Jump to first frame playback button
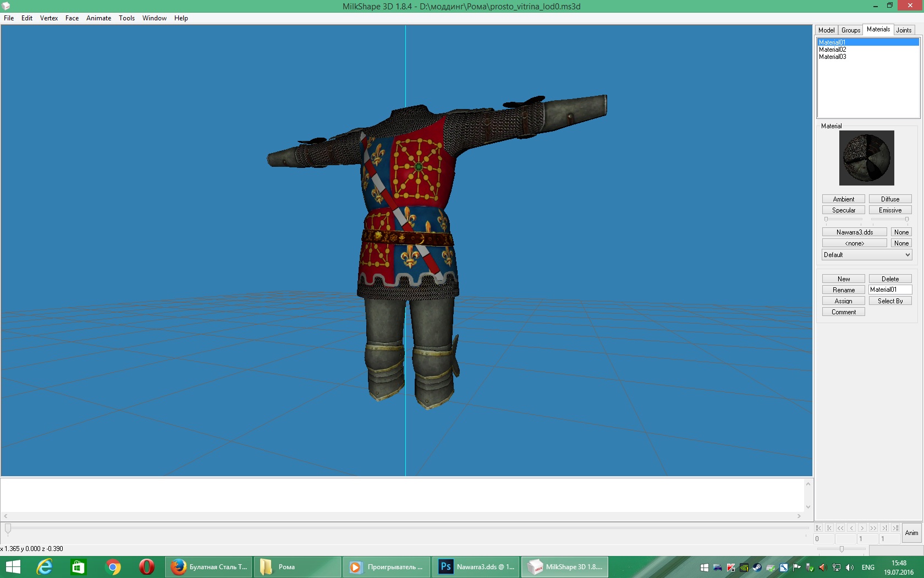This screenshot has width=924, height=578. 818,528
